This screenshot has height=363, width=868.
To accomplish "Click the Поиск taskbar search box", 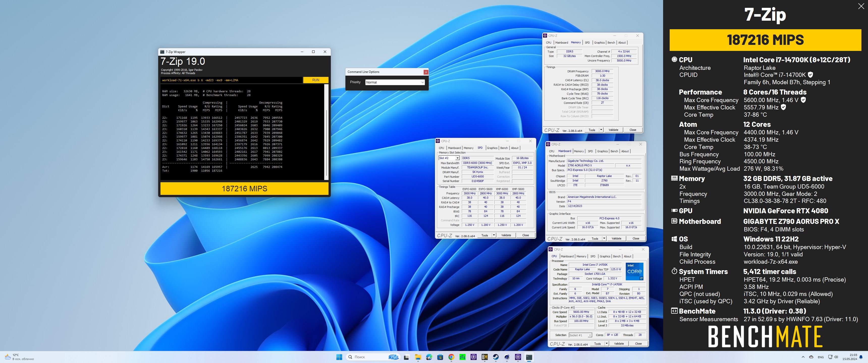I will pos(373,357).
